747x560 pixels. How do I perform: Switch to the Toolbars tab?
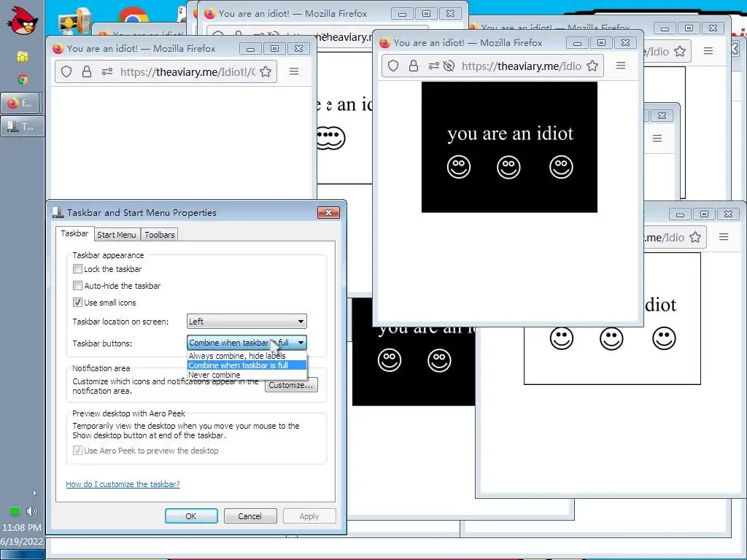[160, 235]
